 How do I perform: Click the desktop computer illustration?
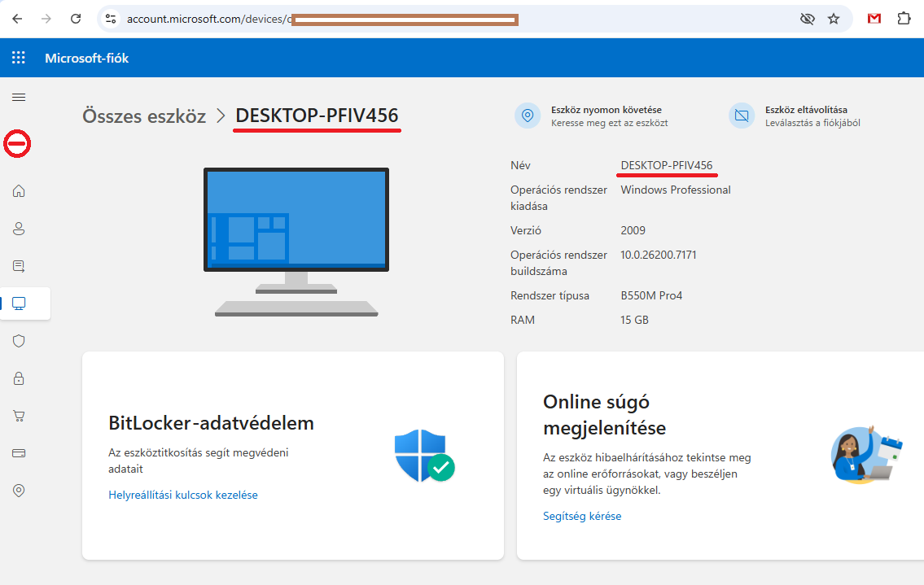[x=296, y=242]
